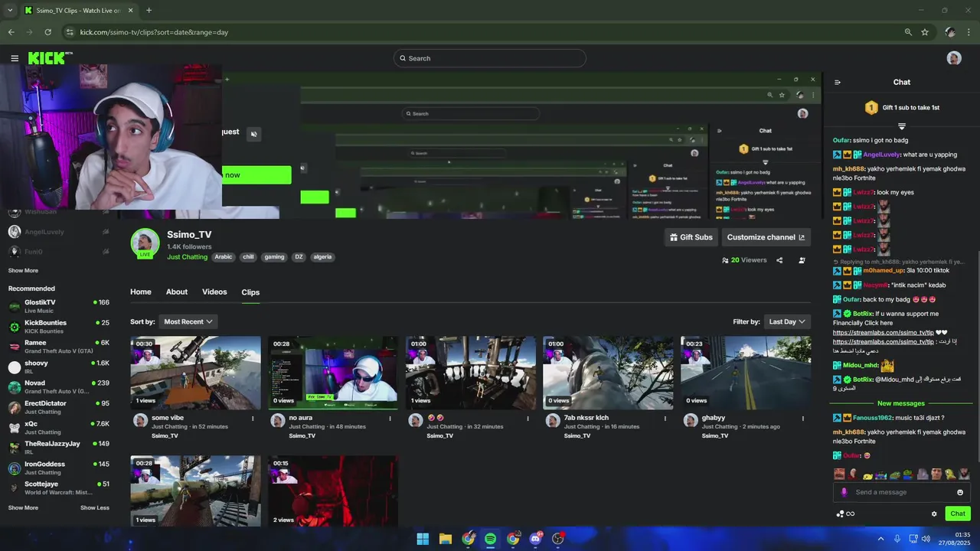Click the Gift Subs button
Screen dimensions: 980x551
[x=691, y=237]
